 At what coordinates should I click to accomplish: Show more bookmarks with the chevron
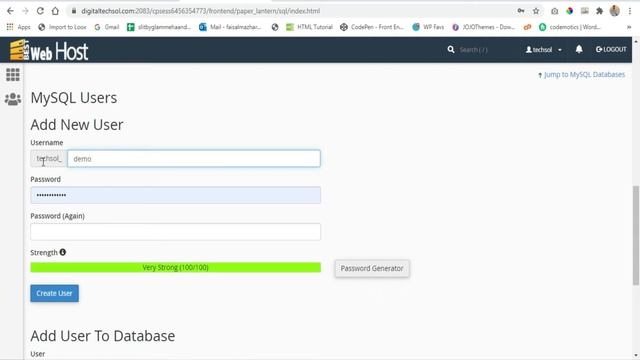[629, 27]
